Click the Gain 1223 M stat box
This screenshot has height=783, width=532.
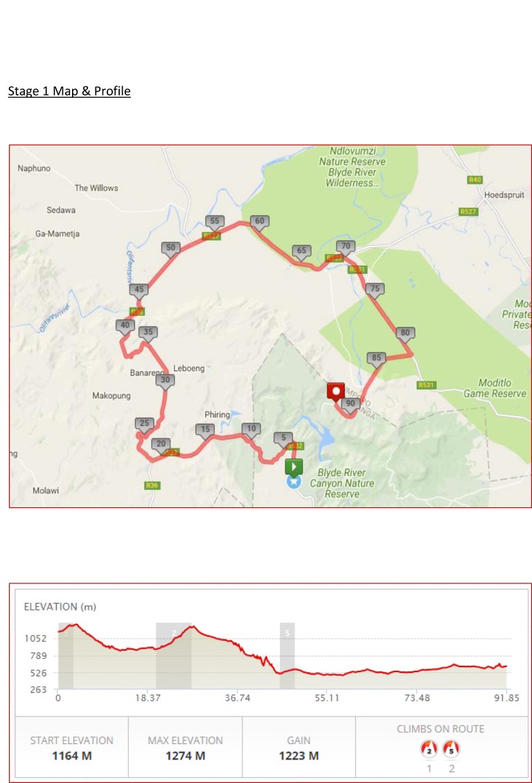pyautogui.click(x=299, y=748)
